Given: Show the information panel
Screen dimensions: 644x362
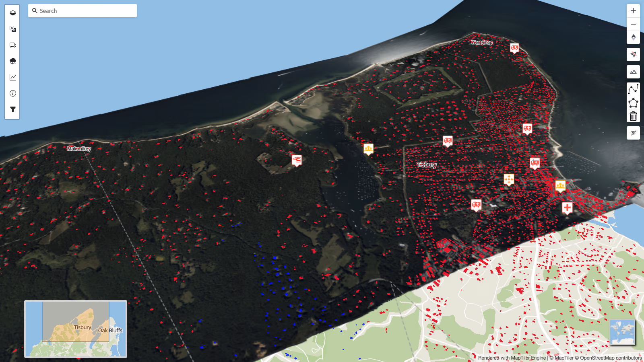Looking at the screenshot, I should 13,93.
